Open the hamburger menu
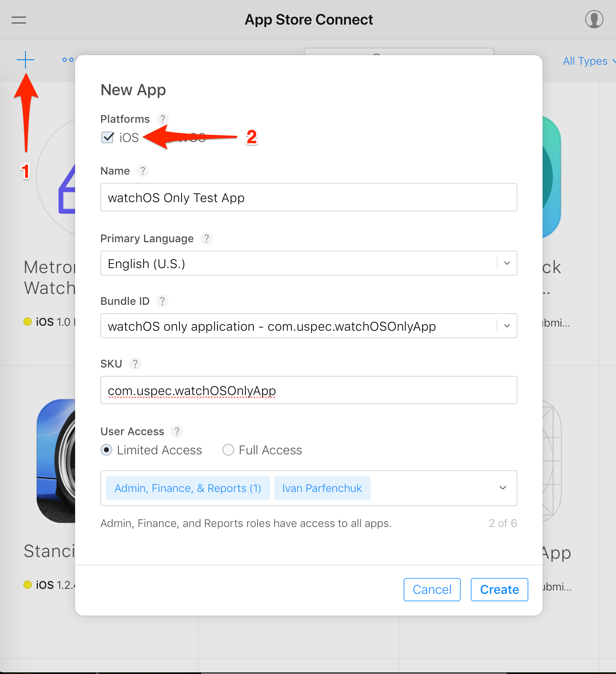 coord(19,20)
